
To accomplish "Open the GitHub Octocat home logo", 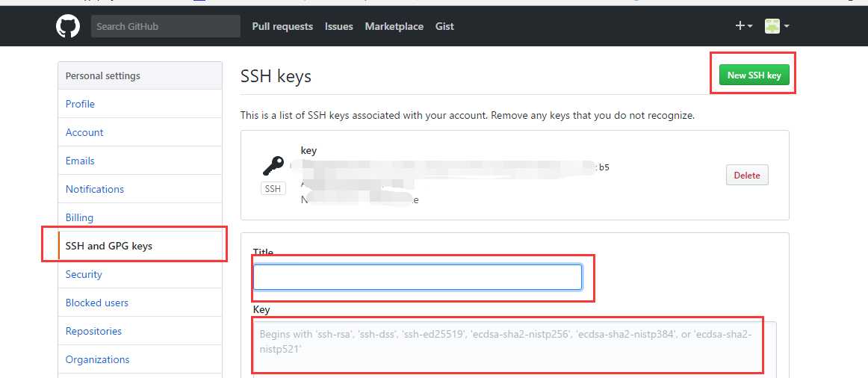I will pyautogui.click(x=68, y=26).
